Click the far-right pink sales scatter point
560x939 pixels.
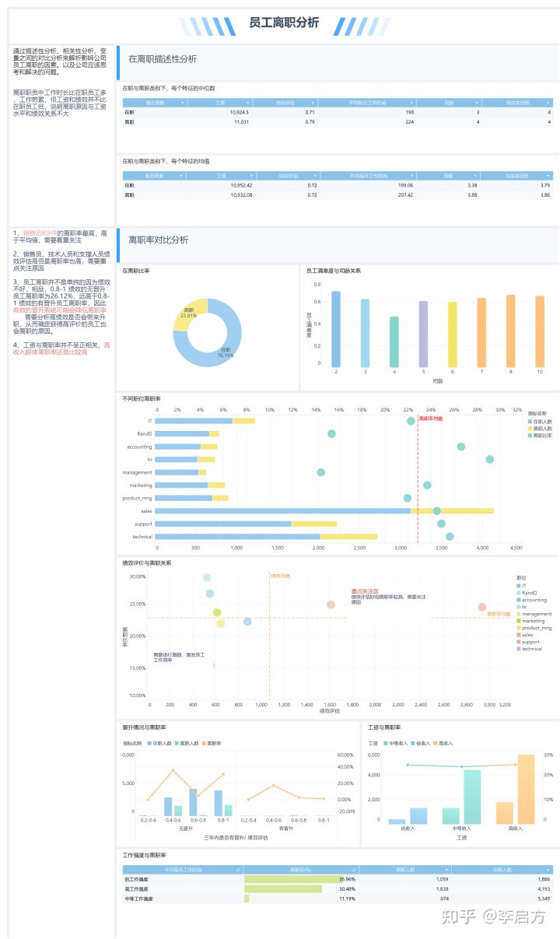(x=482, y=607)
